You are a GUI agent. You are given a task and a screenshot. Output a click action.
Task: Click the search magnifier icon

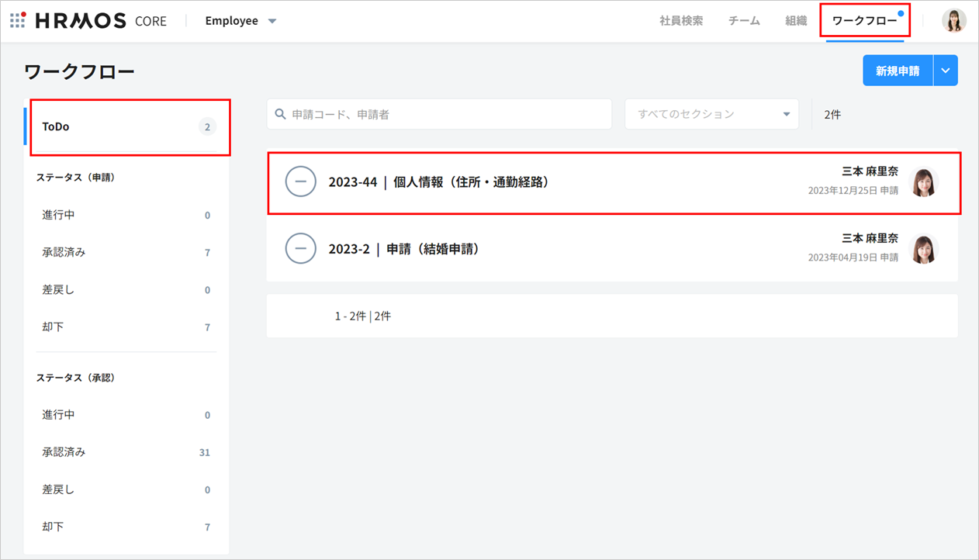[281, 114]
